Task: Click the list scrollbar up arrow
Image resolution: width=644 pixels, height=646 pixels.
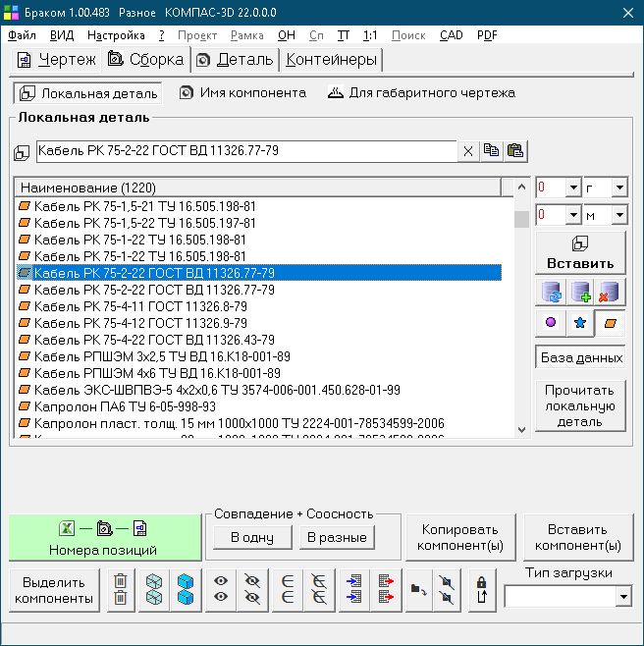Action: (x=521, y=188)
